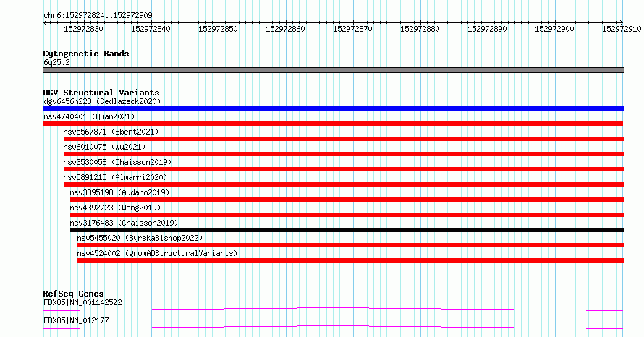This screenshot has height=337, width=644.
Task: Click the dgv6456n223 (Sedlazeck2020) variant label
Action: tap(102, 101)
